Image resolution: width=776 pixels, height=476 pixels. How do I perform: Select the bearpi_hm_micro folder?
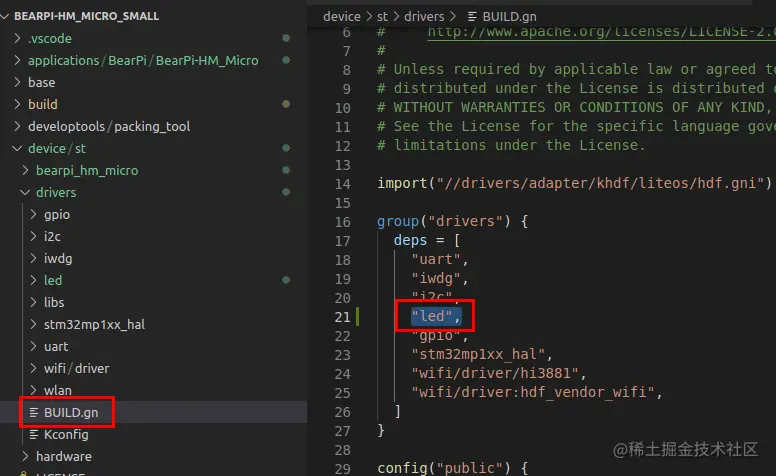(x=87, y=170)
